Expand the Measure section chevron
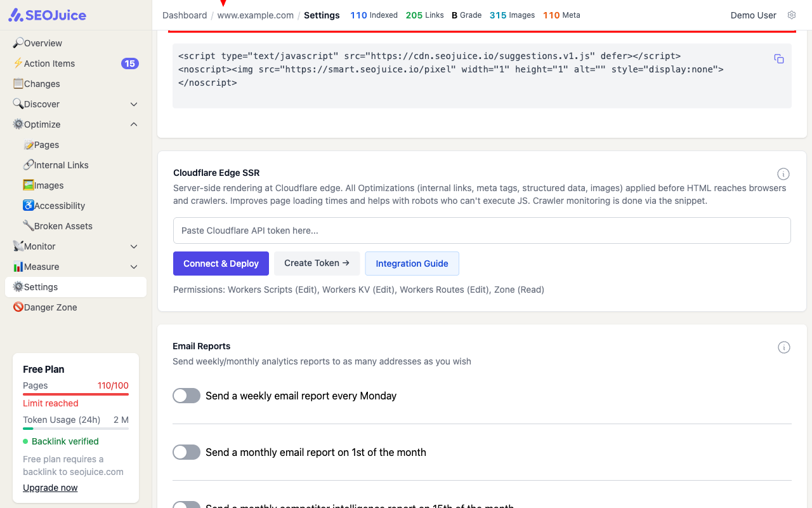Screen dimensions: 812x508 point(134,267)
